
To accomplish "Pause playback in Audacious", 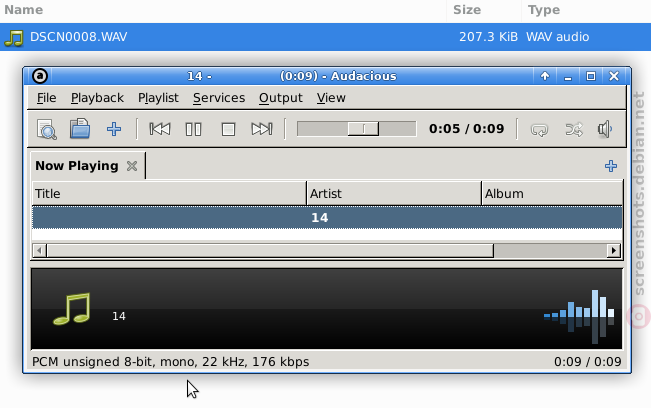I will pyautogui.click(x=193, y=129).
